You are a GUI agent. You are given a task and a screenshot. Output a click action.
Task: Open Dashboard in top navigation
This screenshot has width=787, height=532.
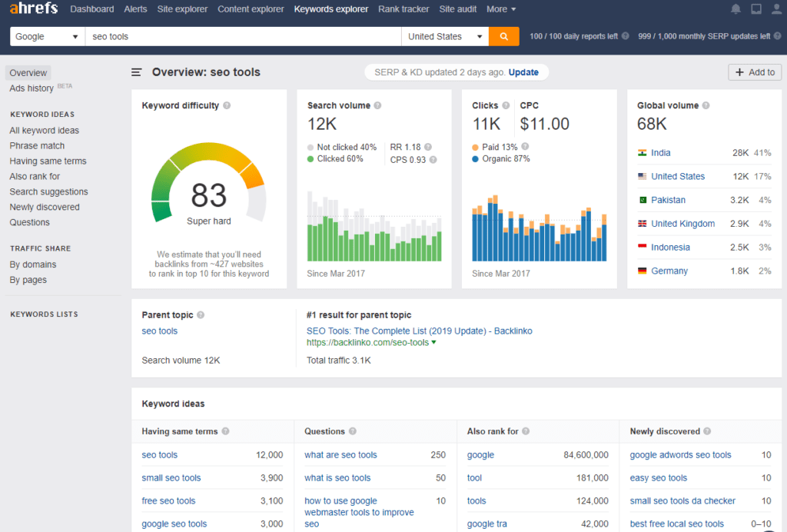[x=92, y=9]
